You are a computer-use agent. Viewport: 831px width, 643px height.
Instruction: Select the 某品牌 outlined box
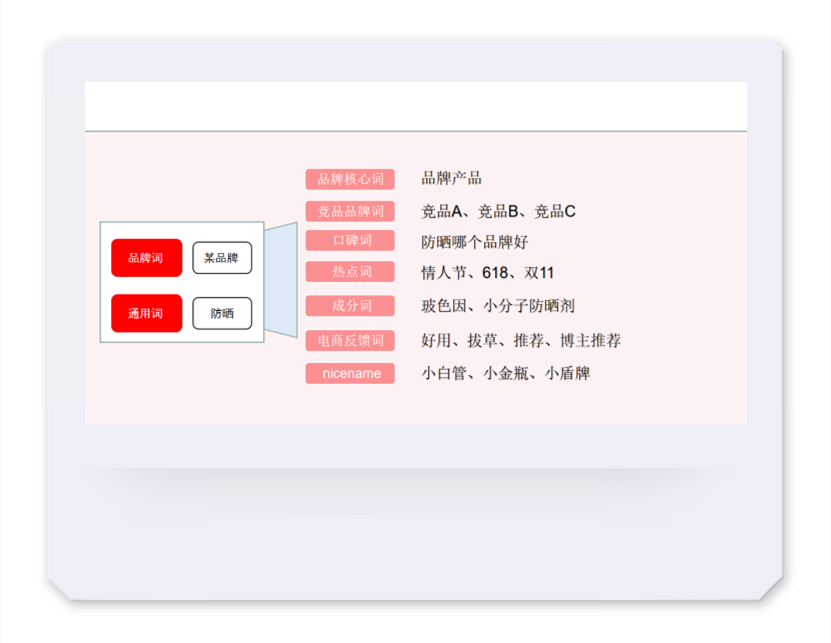222,258
